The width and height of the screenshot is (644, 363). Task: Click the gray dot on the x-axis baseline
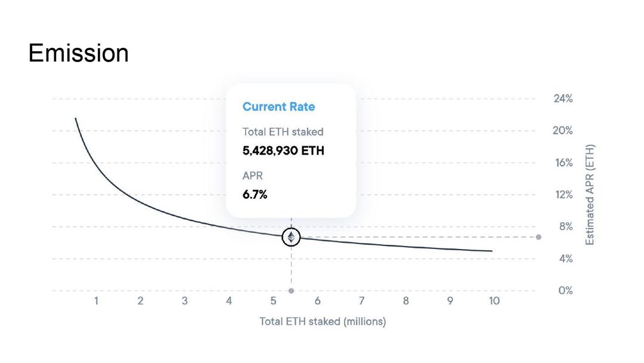pos(291,291)
